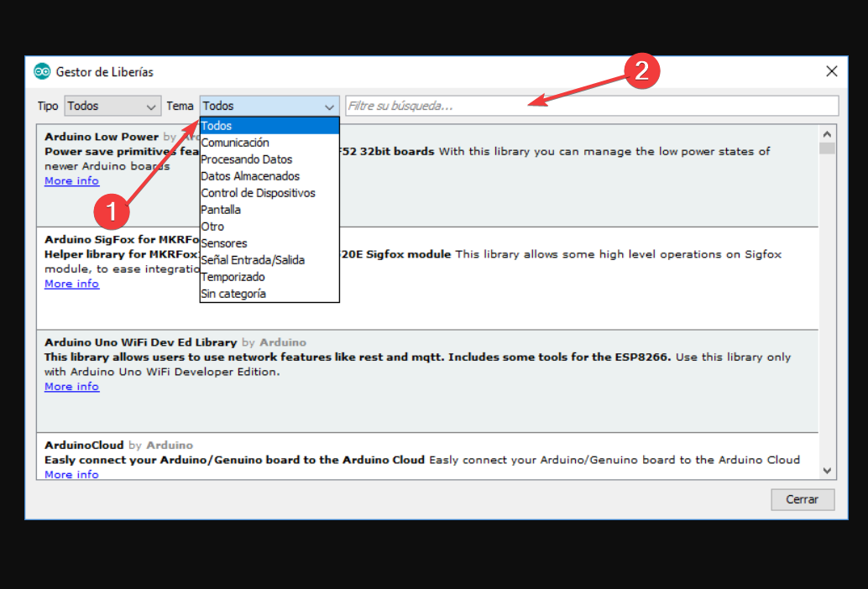Choose Comunicación from the Tema list

tap(269, 143)
